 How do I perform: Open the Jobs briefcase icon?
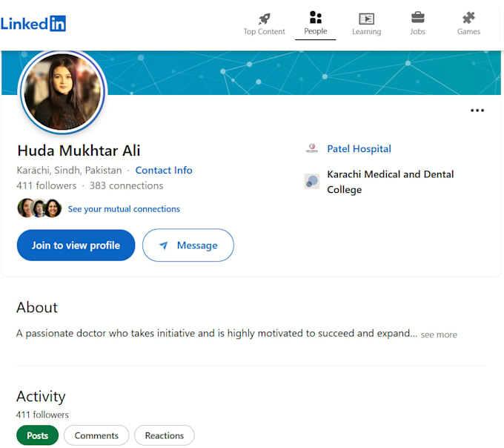pyautogui.click(x=417, y=17)
